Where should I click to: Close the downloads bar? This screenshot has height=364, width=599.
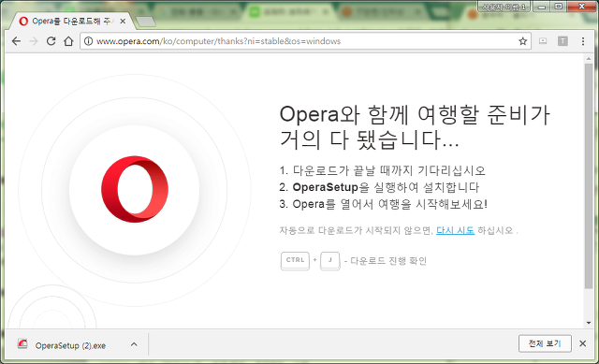point(582,343)
